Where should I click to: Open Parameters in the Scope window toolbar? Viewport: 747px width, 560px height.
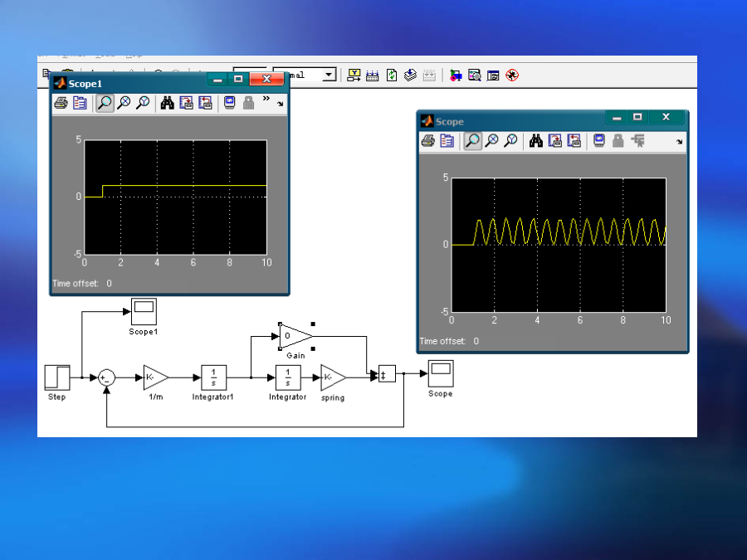click(447, 141)
